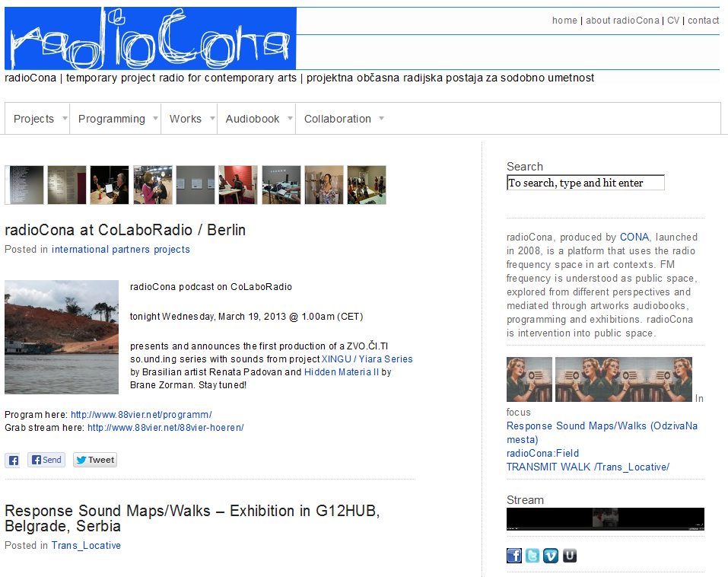Open the radioCona:Field link
Viewport: 728px width, 577px height.
542,454
